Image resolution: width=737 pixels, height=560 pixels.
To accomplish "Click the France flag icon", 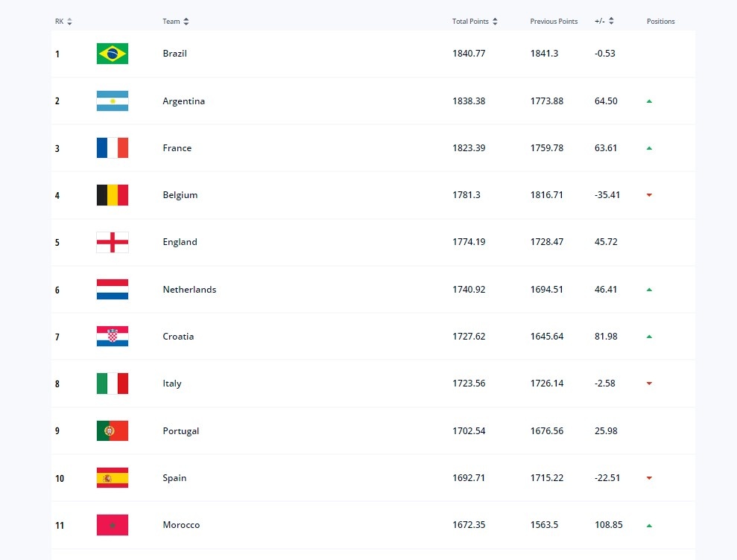I will pos(113,148).
